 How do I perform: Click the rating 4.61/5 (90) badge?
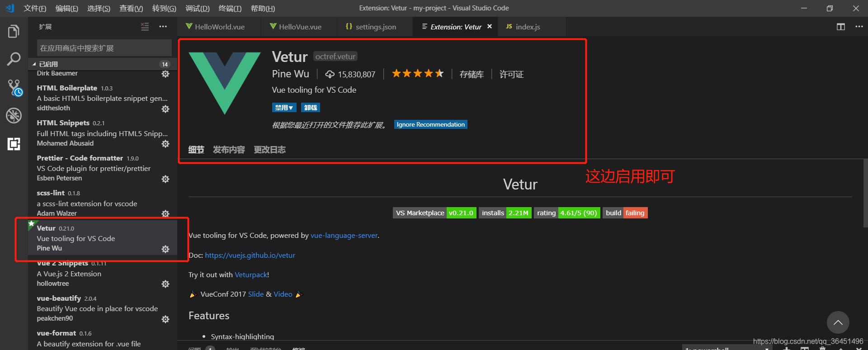point(567,213)
